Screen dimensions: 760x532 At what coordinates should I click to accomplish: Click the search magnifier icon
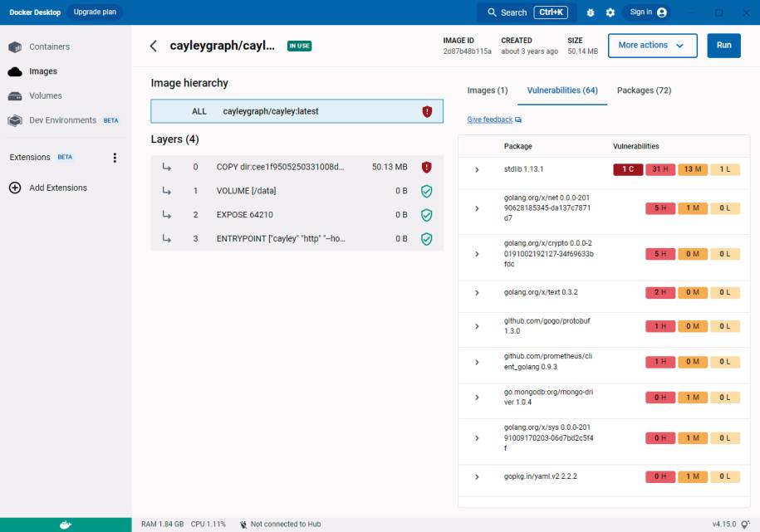492,12
